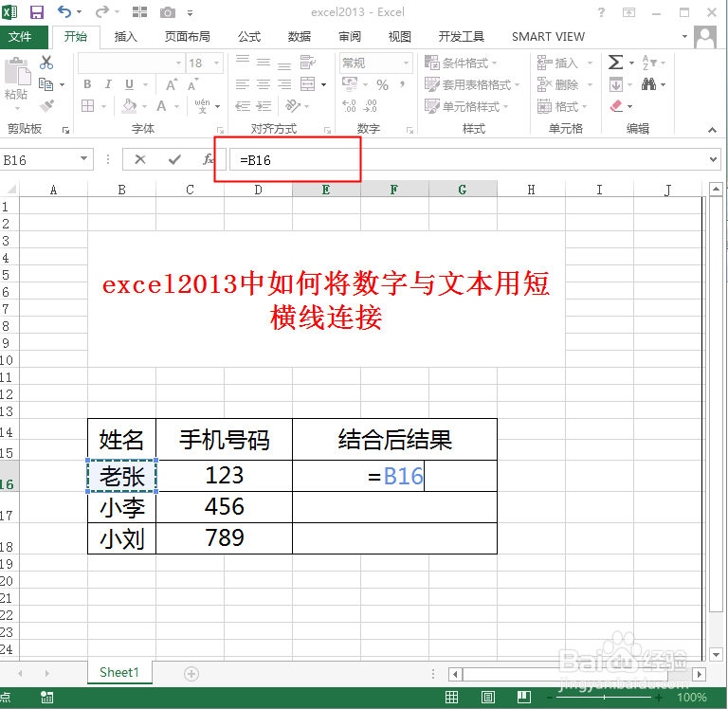The image size is (728, 709).
Task: Toggle Underline formatting
Action: point(129,84)
